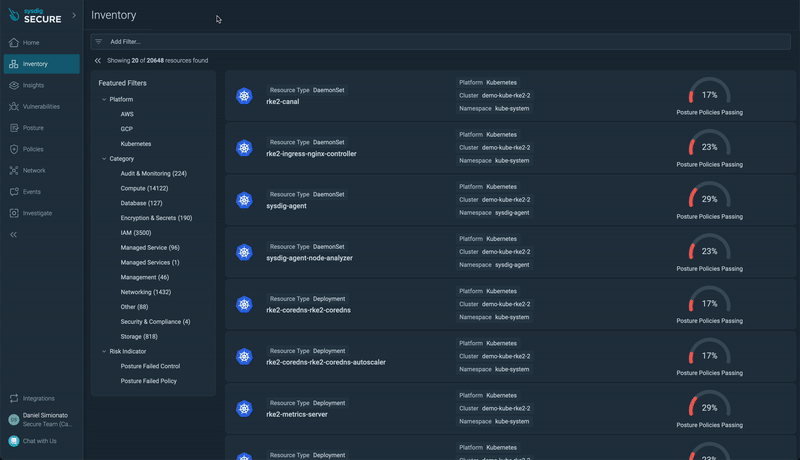This screenshot has width=800, height=460.
Task: Filter by AWS platform
Action: pos(127,114)
